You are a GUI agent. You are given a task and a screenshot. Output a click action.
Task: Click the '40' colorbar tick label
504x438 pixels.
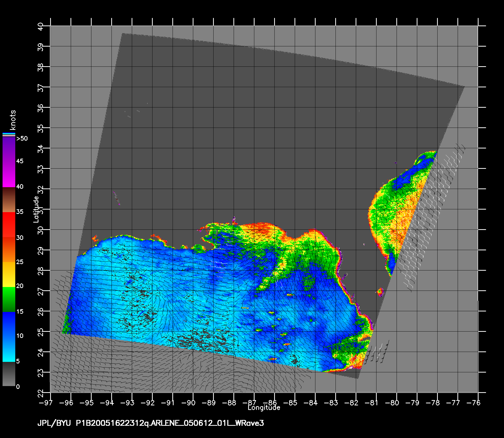tap(20, 187)
